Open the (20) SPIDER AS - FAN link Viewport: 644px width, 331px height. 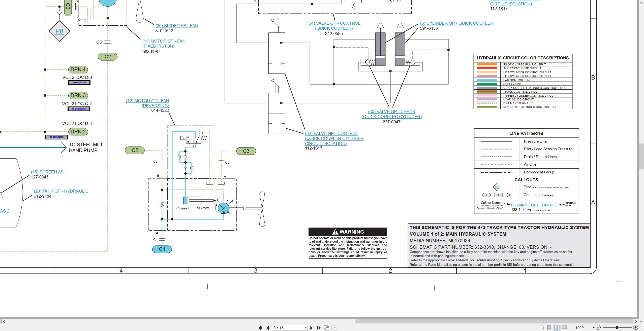pyautogui.click(x=177, y=26)
